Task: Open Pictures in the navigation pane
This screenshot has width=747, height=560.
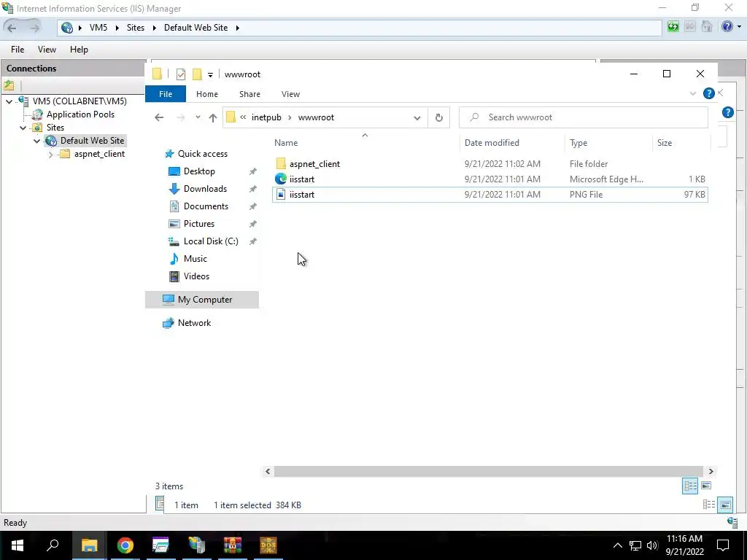Action: (198, 224)
